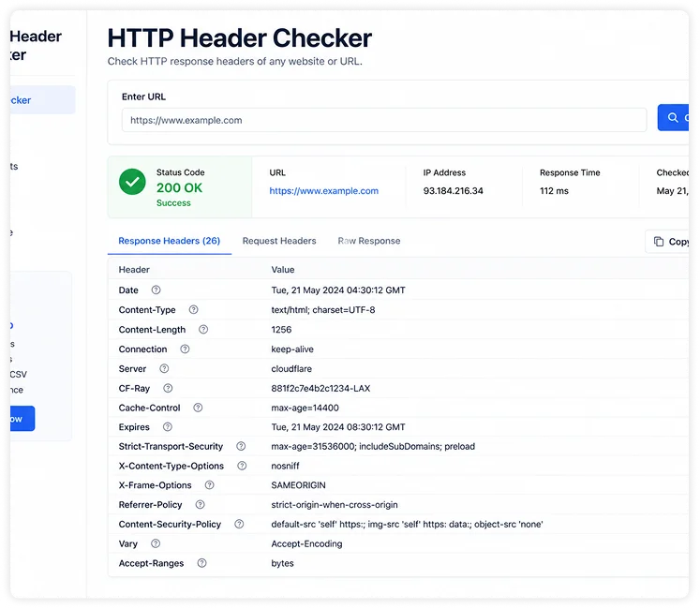
Task: Select the Expires value 08:30:12 GMT
Action: 338,427
